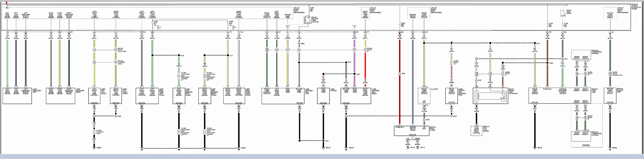This screenshot has width=644, height=159.
Task: Click splice point S396 on red wire
Action: click(x=400, y=74)
